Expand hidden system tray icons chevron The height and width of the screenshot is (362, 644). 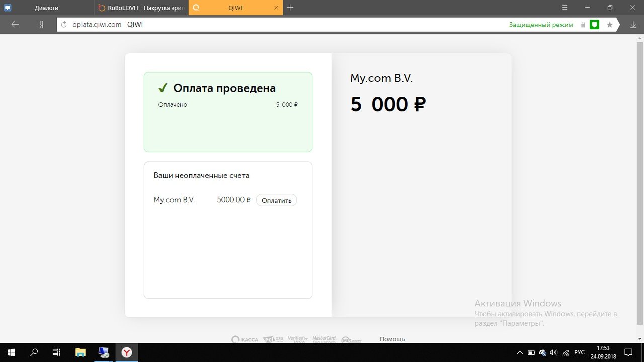pos(520,352)
